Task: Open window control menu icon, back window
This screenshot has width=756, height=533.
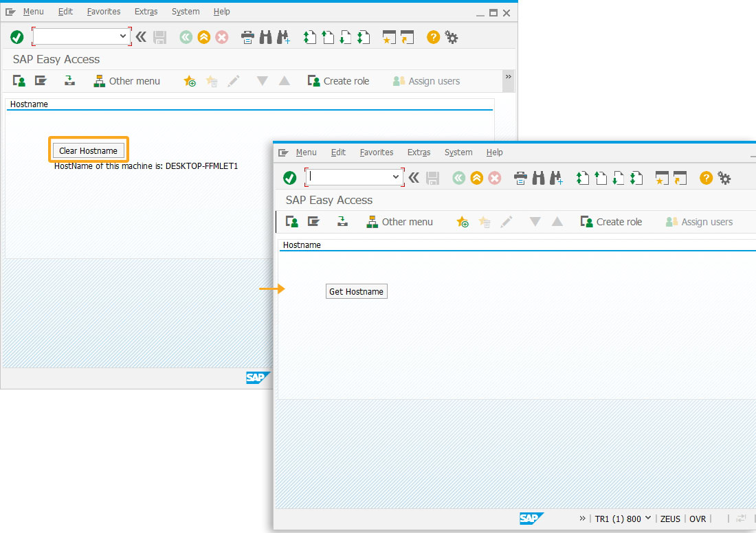Action: point(10,12)
